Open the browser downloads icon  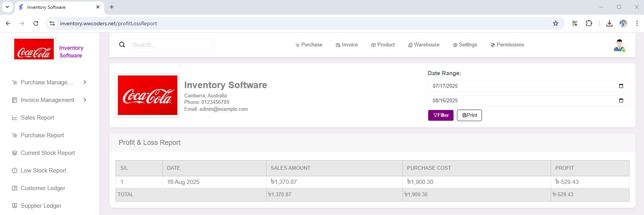(x=609, y=23)
